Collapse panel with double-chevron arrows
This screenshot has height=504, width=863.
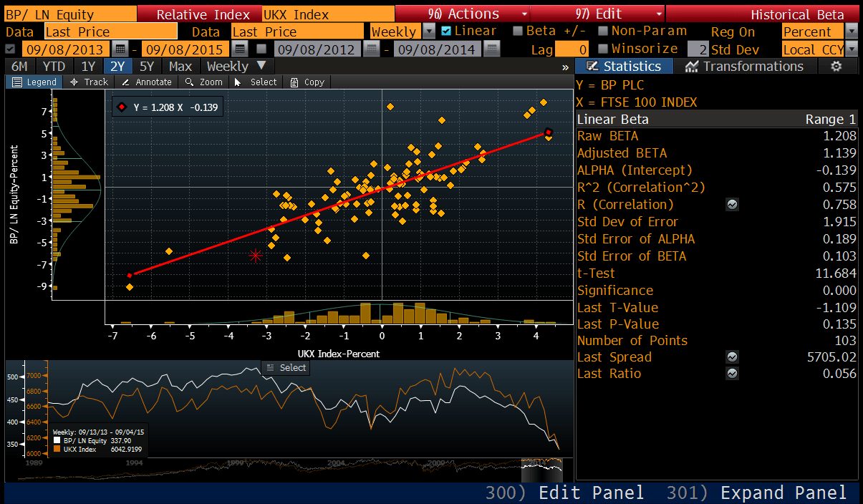pyautogui.click(x=565, y=67)
